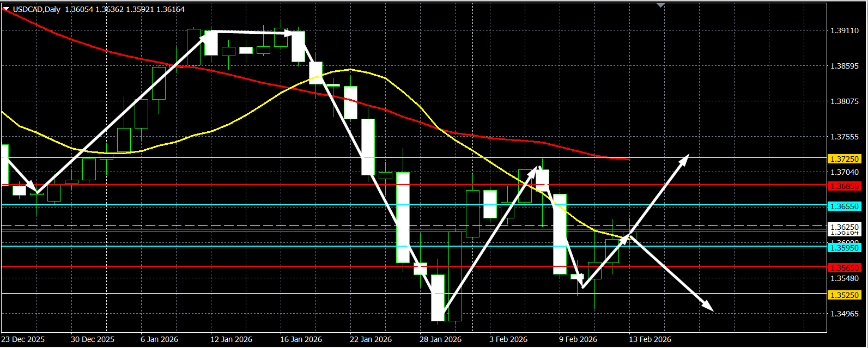Viewport: 868px width, 348px height.
Task: Click the 16 Jan 2026 date label
Action: pyautogui.click(x=301, y=339)
